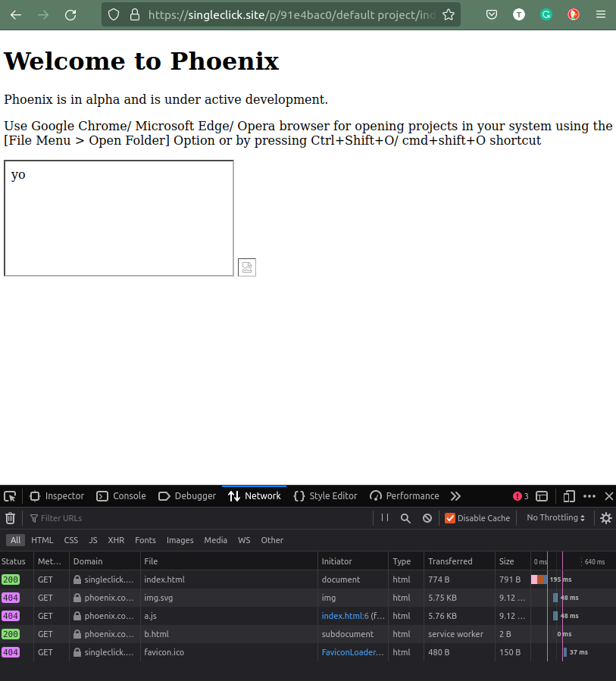Click the security lock on favicon.ico row
Image resolution: width=616 pixels, height=681 pixels.
pos(77,652)
